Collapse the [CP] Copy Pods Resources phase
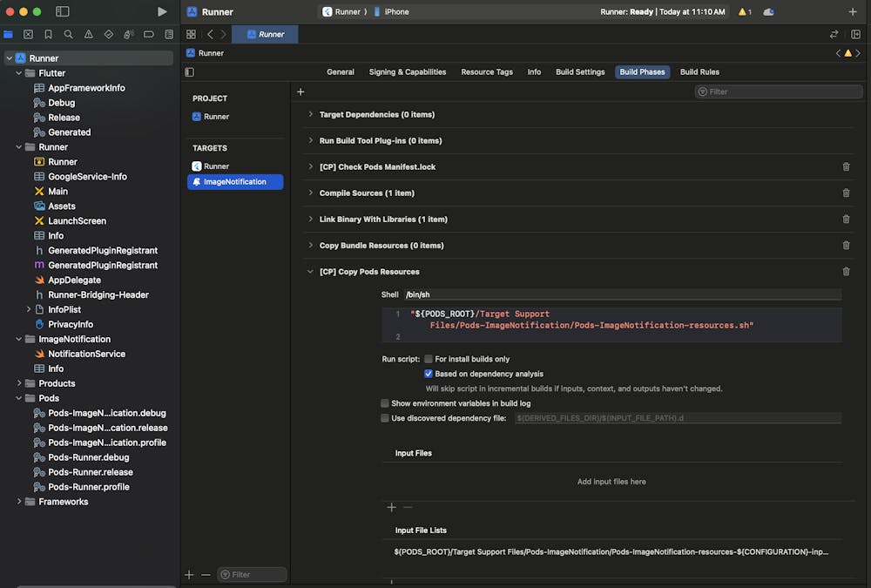Viewport: 871px width, 588px height. (311, 271)
